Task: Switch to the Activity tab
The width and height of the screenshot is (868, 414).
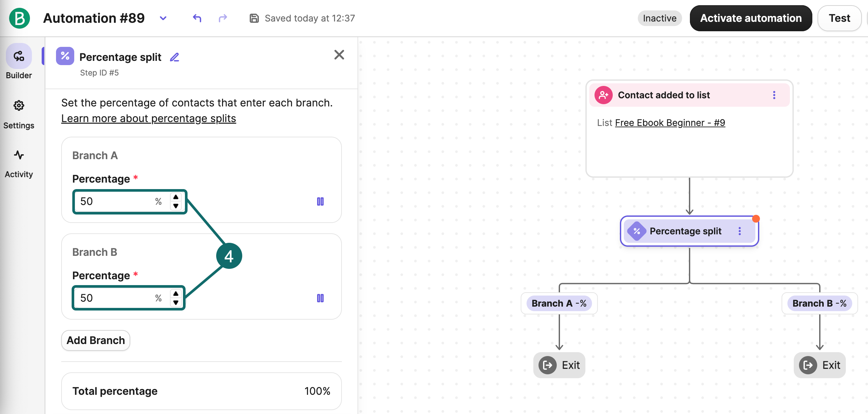Action: 19,164
